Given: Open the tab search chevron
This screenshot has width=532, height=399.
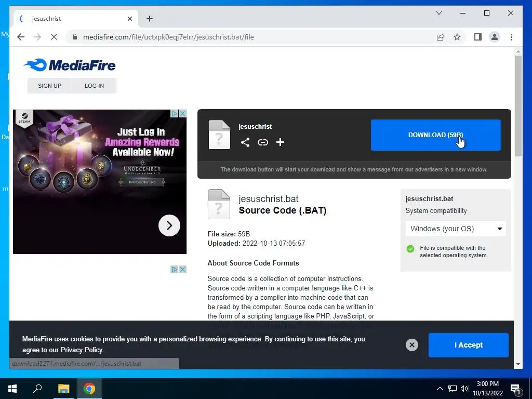Looking at the screenshot, I should (438, 13).
